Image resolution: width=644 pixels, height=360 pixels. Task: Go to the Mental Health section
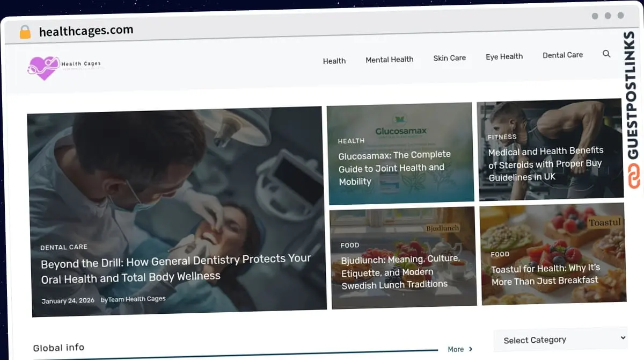point(389,60)
